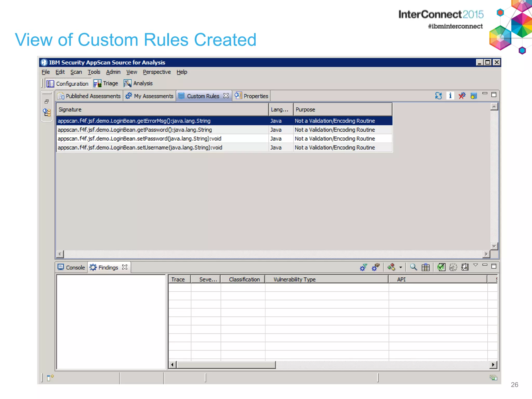Viewport: 532px width, 399px height.
Task: Open the Published Assessments tab
Action: [89, 96]
